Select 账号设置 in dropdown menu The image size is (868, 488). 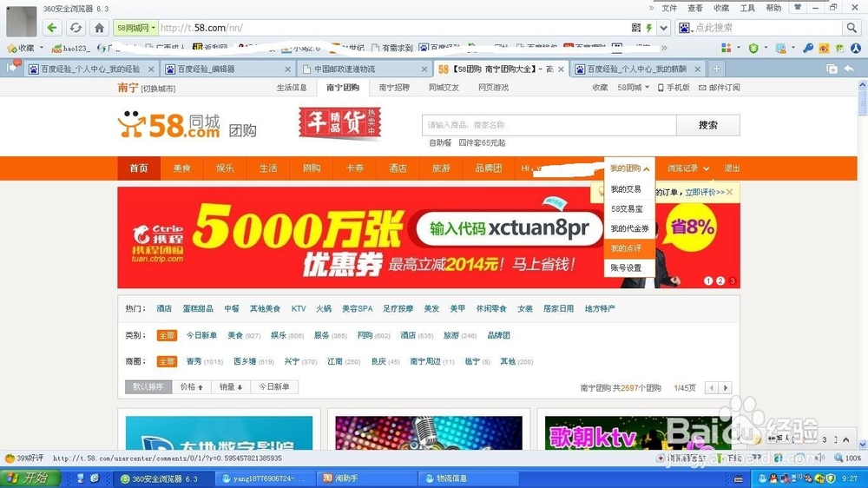click(629, 268)
